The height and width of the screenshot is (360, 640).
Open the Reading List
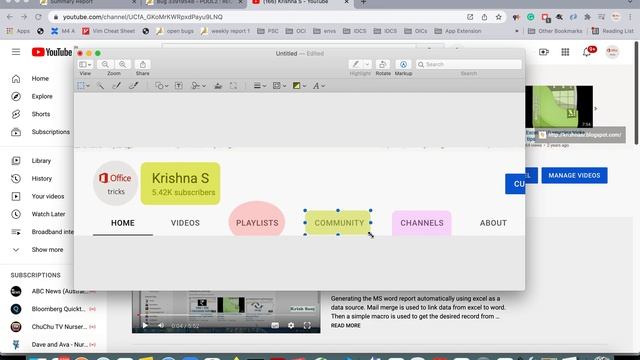tap(613, 31)
